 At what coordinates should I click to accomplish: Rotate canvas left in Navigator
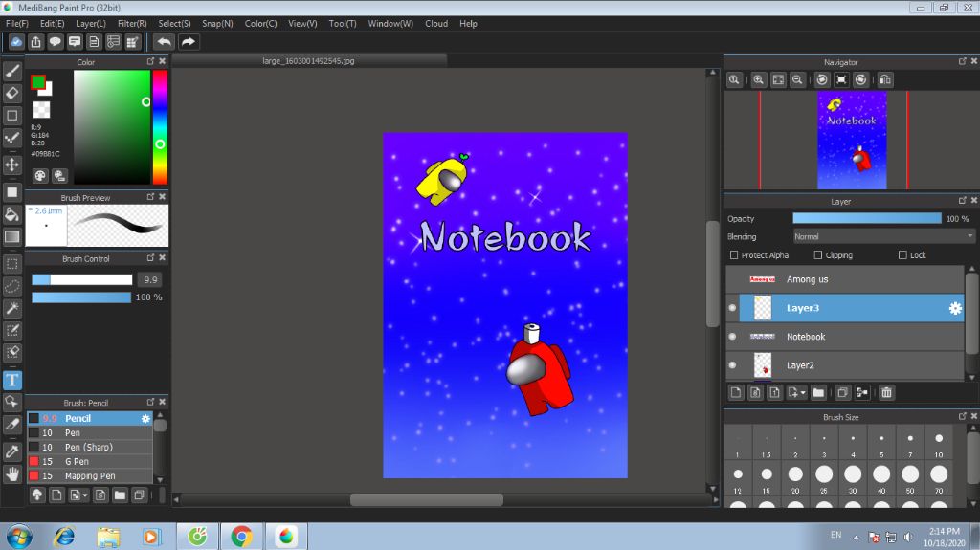[x=822, y=80]
